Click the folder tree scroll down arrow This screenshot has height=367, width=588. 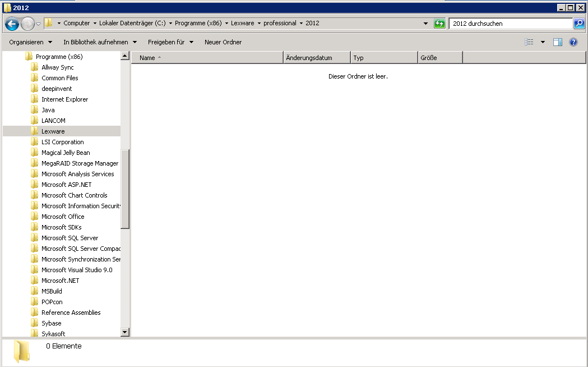[125, 332]
